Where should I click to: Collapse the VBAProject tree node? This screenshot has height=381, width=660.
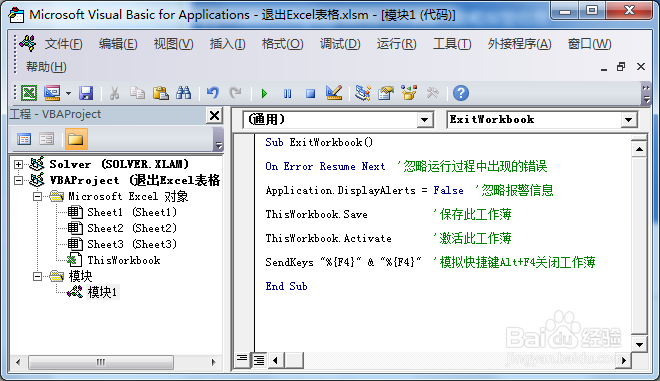tap(18, 180)
